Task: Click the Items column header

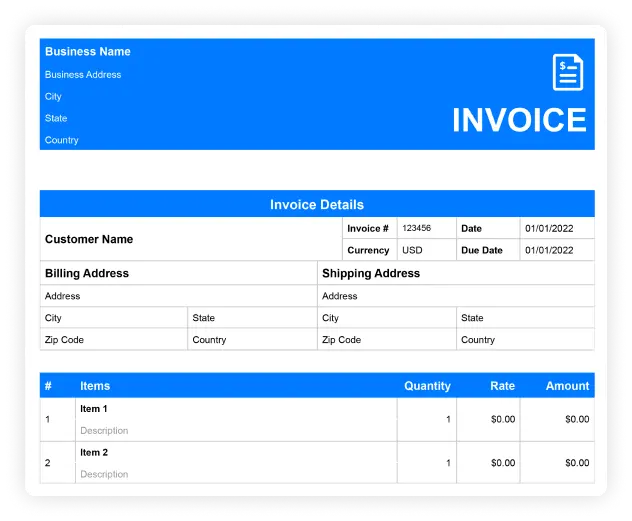Action: (95, 386)
